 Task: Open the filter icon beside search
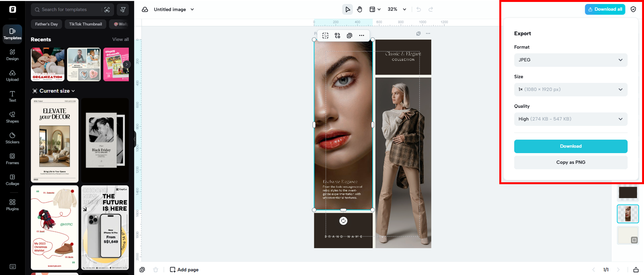123,10
